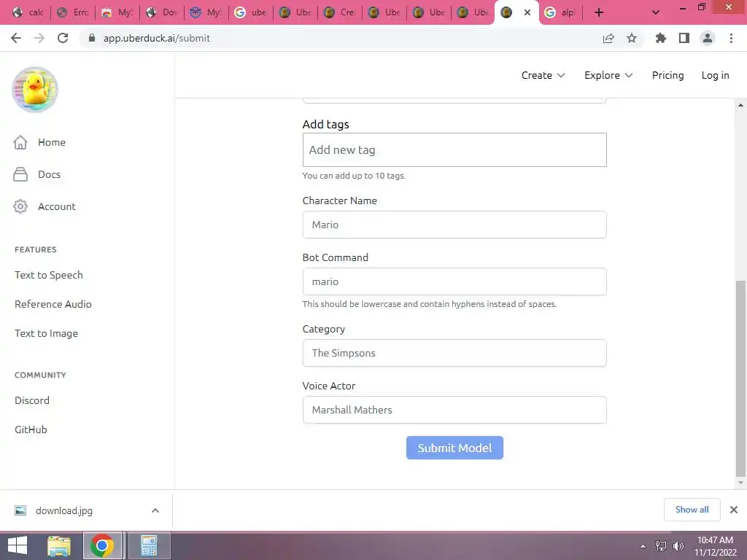
Task: Open the GitHub community link
Action: tap(31, 429)
